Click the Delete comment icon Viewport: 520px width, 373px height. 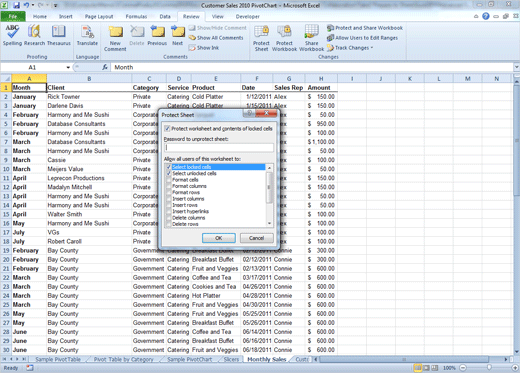(137, 35)
